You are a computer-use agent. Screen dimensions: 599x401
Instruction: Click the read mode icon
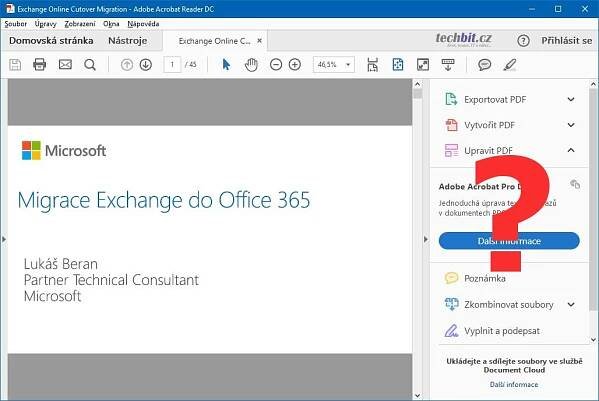[x=448, y=65]
